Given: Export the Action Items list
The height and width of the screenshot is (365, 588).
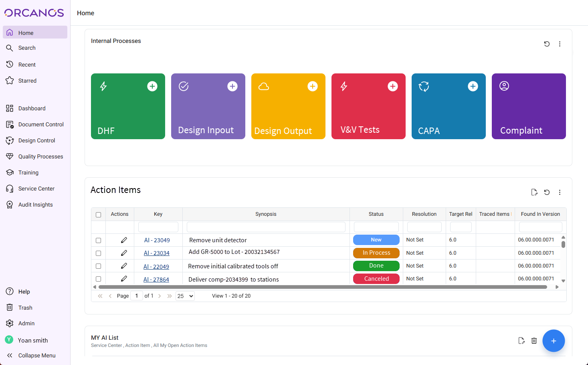Looking at the screenshot, I should pyautogui.click(x=534, y=192).
